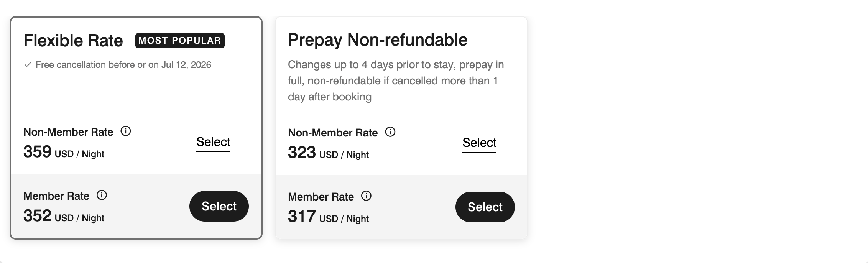Click the Prepay Non-refundable heading
Screen dimensions: 868x263
[x=378, y=39]
